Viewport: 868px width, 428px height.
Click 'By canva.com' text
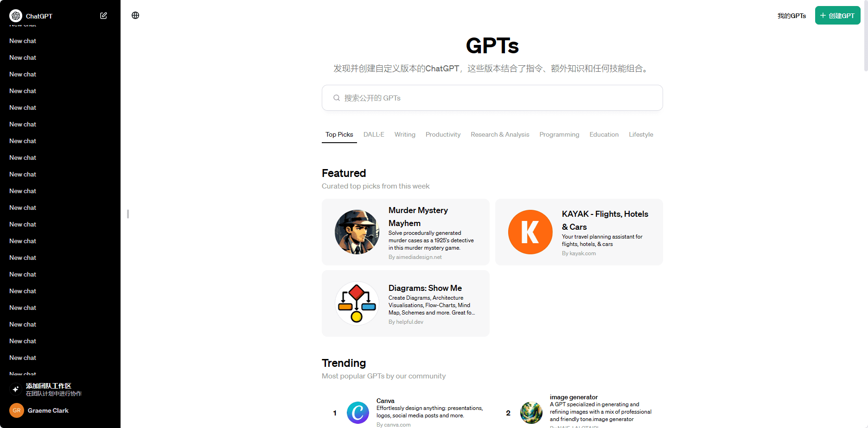[x=393, y=425]
